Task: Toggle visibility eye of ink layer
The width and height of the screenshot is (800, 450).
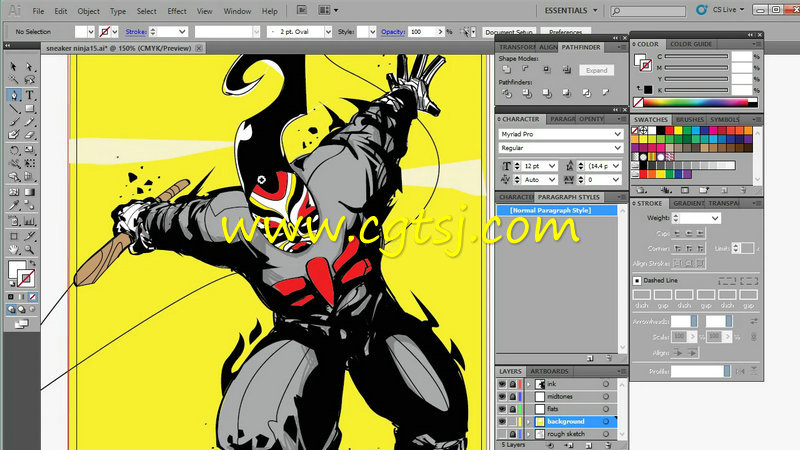Action: pyautogui.click(x=503, y=384)
